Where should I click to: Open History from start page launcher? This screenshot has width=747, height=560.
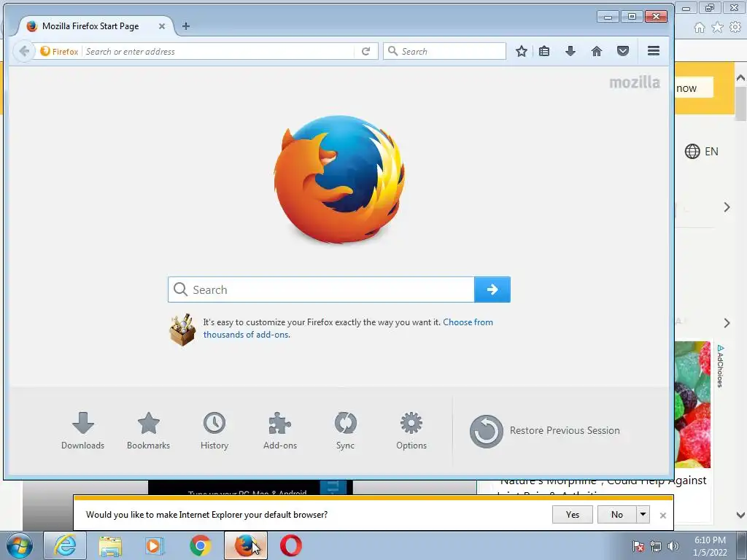tap(214, 430)
